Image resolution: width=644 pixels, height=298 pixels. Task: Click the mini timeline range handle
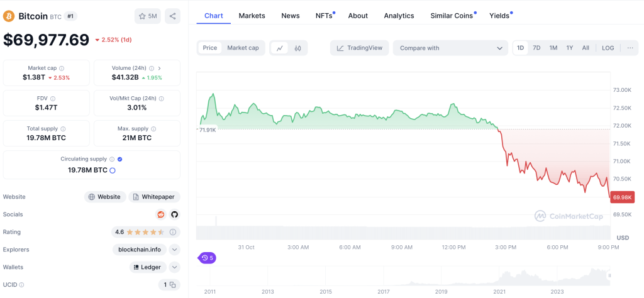coord(609,276)
